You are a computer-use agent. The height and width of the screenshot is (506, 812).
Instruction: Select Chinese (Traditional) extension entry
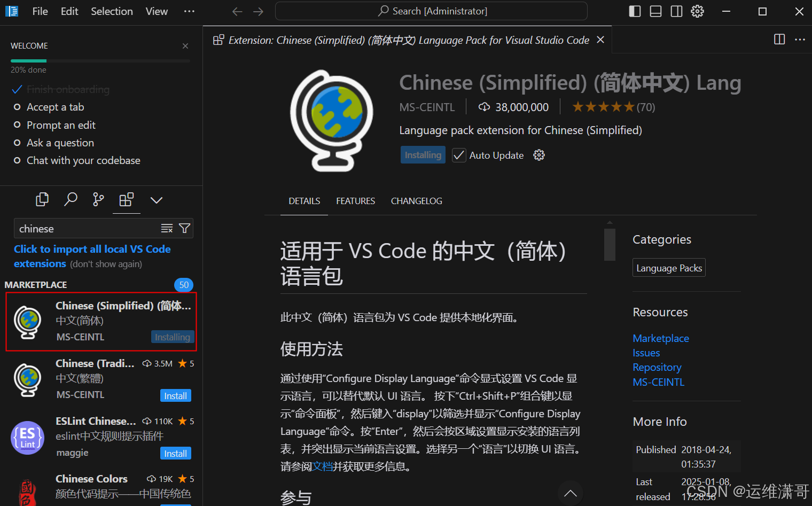tap(101, 379)
